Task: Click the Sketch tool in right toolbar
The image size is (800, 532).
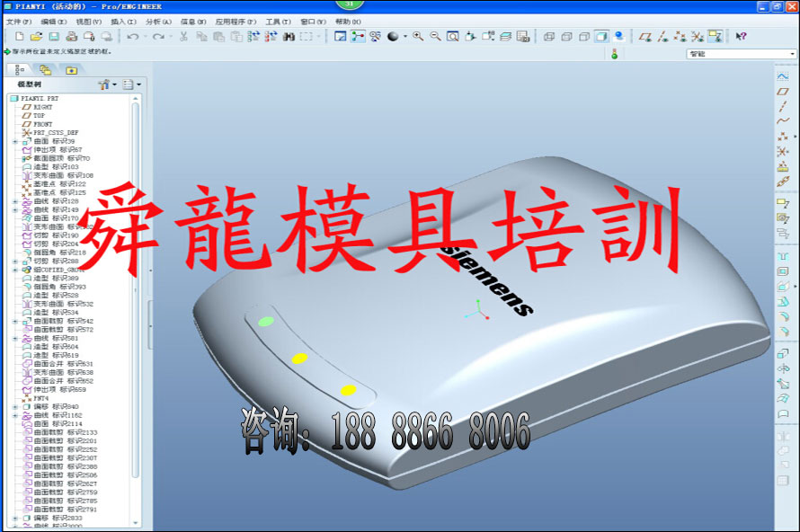Action: coord(783,76)
